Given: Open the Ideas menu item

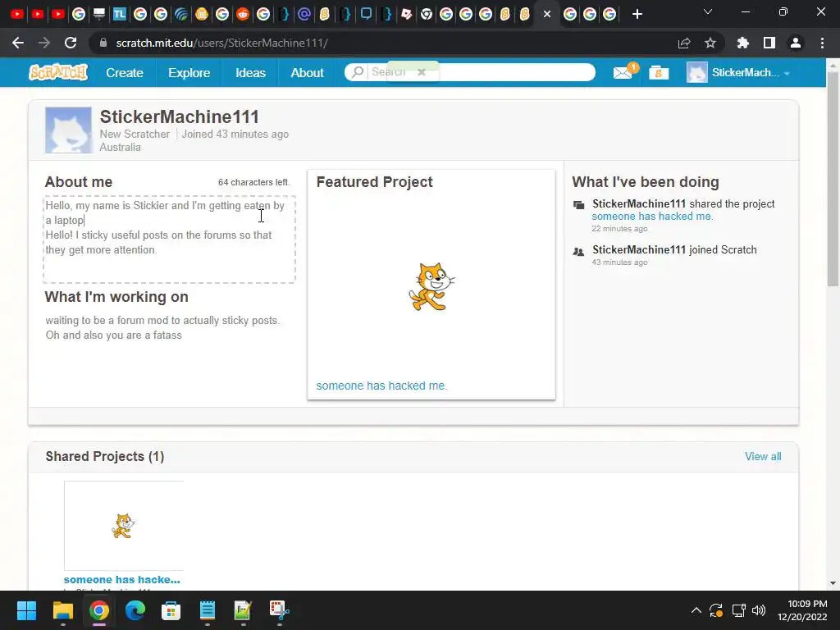Looking at the screenshot, I should click(250, 72).
